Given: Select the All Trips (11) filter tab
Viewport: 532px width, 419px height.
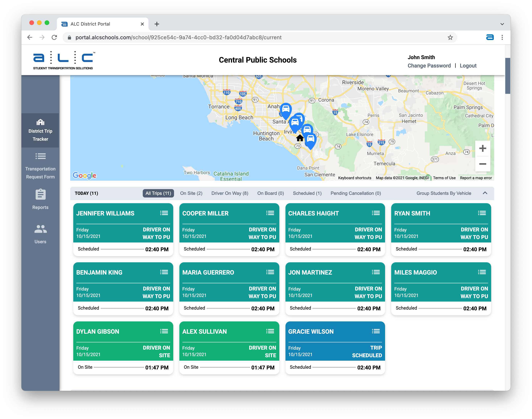Looking at the screenshot, I should 158,193.
